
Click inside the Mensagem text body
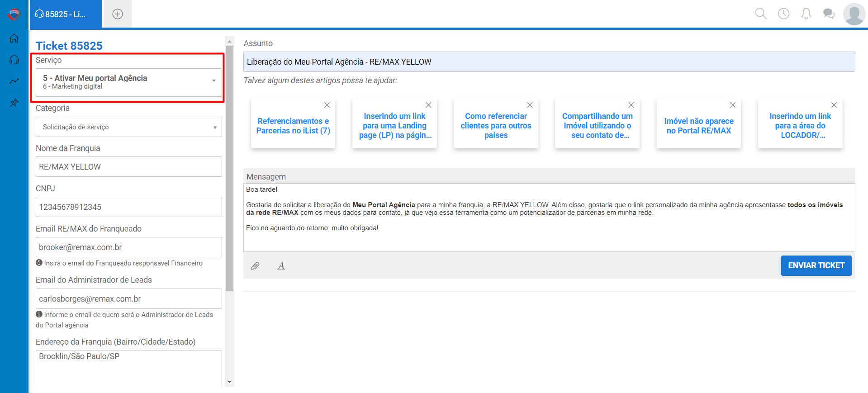point(549,218)
